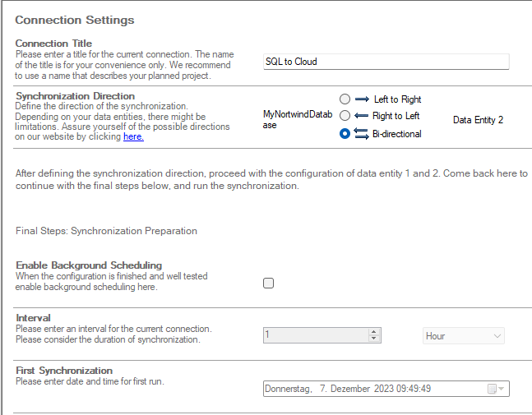Click the 'Connection Settings' heading
Image resolution: width=532 pixels, height=415 pixels.
75,20
